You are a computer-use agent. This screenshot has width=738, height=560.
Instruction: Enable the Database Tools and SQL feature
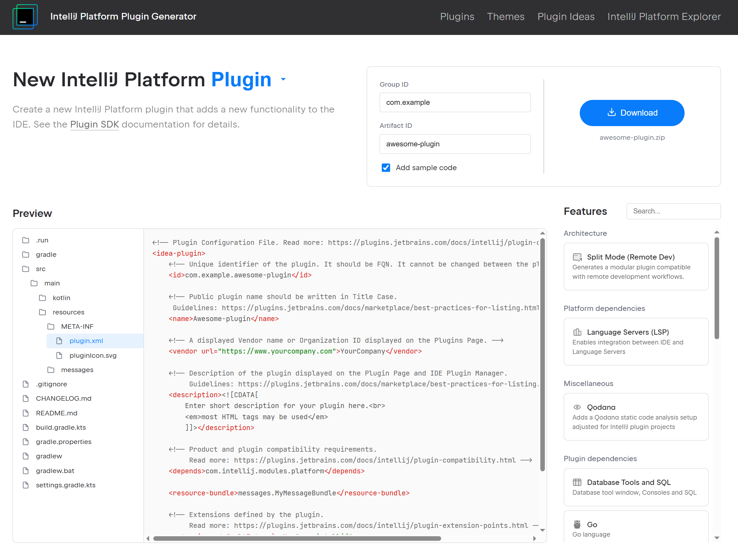tap(636, 487)
